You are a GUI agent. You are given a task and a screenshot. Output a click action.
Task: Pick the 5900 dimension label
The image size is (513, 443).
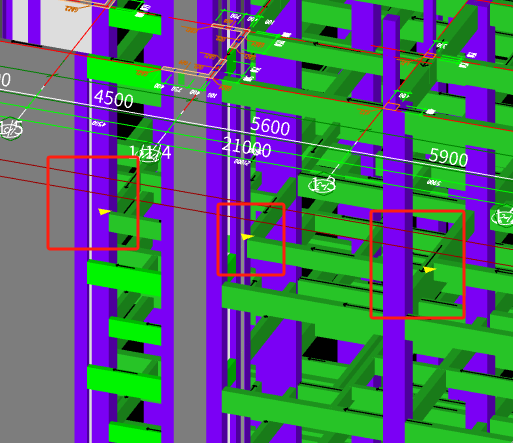coord(448,157)
